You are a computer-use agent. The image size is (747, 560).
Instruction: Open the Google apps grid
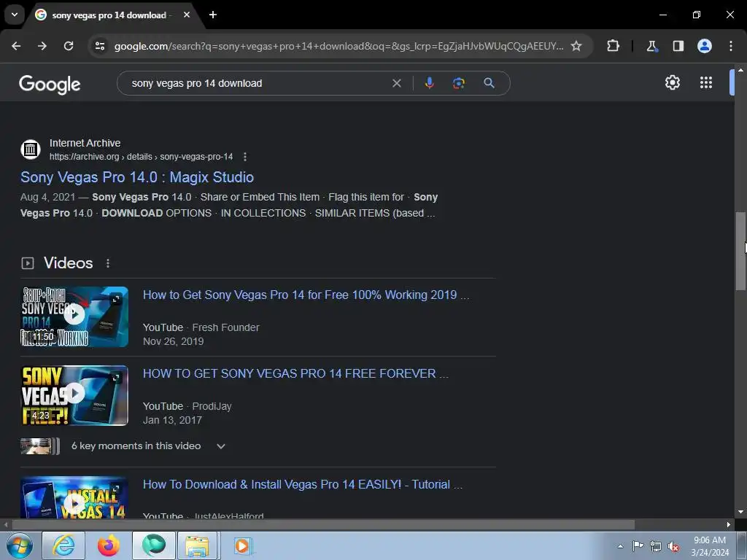[706, 82]
